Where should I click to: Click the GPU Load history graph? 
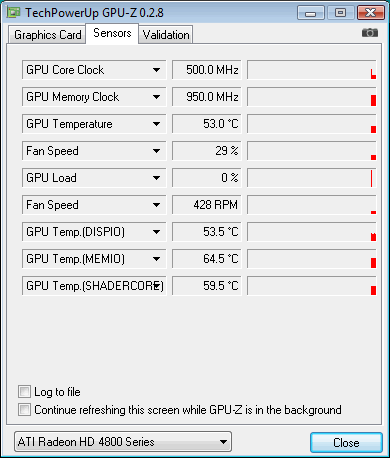[x=311, y=178]
